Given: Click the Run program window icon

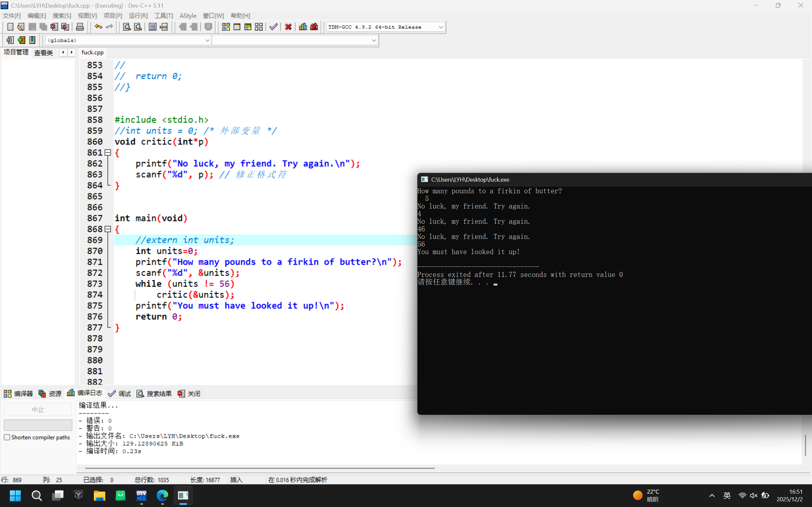Looking at the screenshot, I should [x=237, y=27].
